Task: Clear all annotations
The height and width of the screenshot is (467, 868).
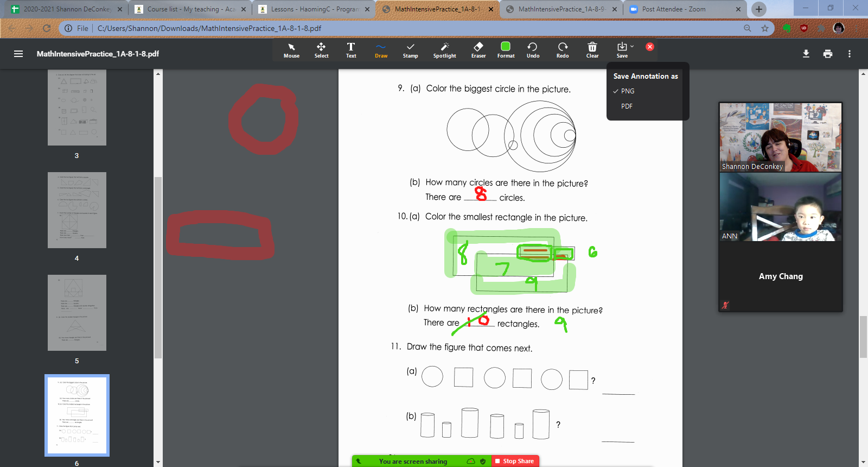Action: (x=592, y=51)
